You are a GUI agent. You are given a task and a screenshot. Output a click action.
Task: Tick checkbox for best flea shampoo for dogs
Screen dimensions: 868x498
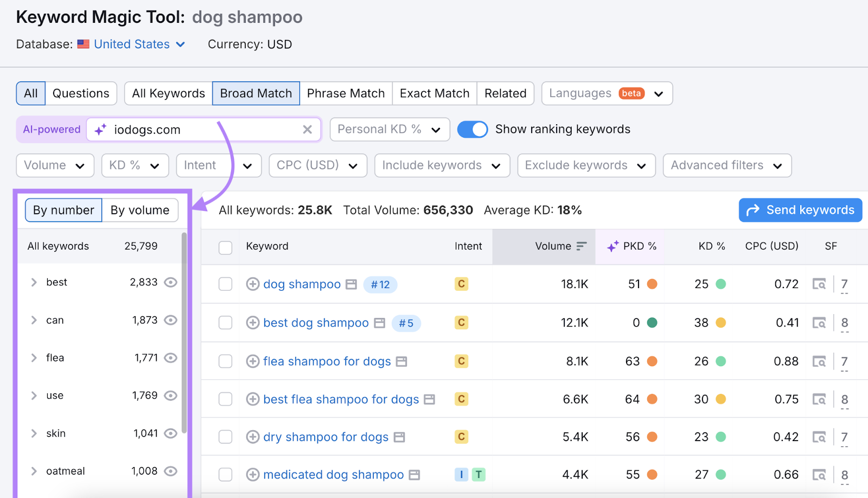pos(225,400)
